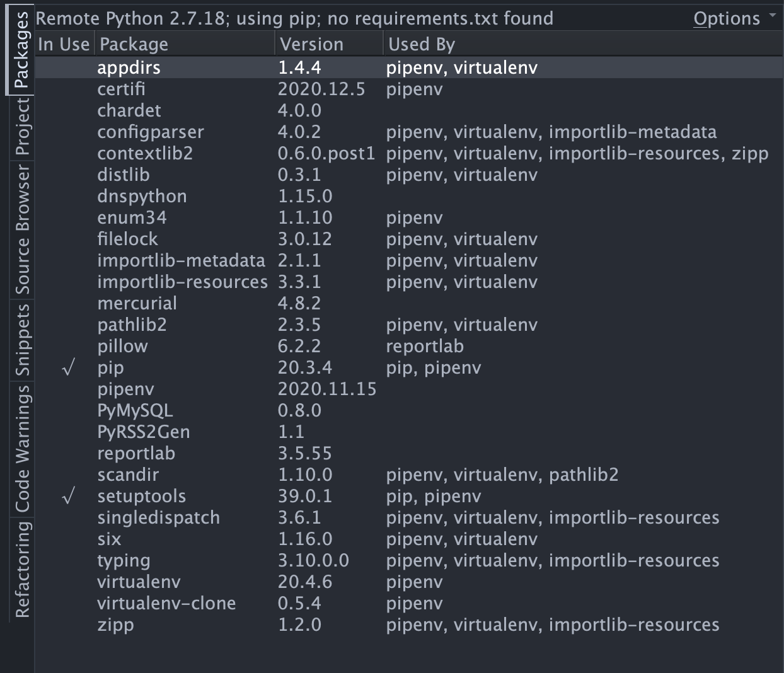The height and width of the screenshot is (673, 784).
Task: Open the Options dropdown menu
Action: coord(734,18)
